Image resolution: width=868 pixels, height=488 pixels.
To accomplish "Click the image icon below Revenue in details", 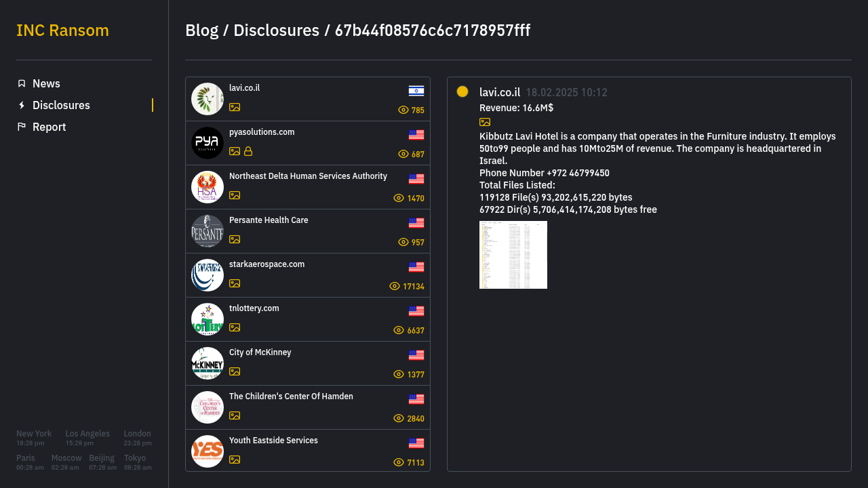I will tap(485, 122).
